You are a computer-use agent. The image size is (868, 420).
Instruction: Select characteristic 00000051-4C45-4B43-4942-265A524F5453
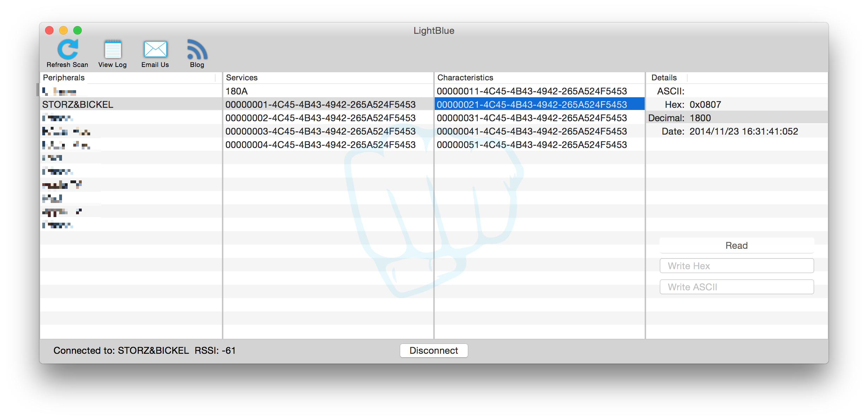point(539,144)
